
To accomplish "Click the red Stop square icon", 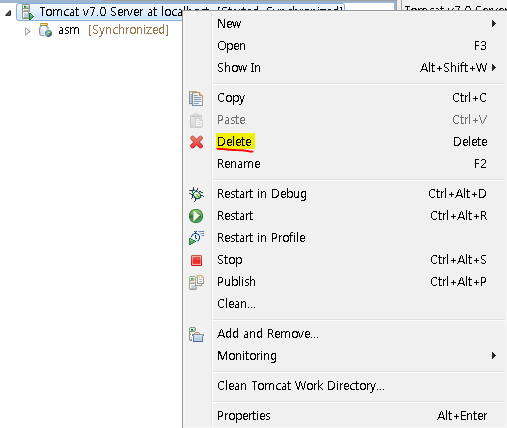I will pos(196,260).
